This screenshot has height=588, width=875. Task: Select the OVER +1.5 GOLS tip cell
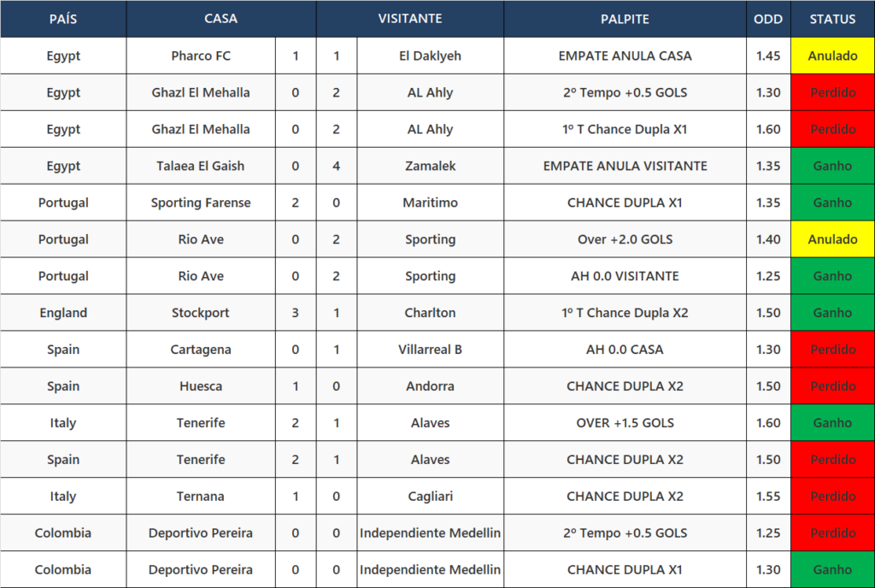(x=625, y=423)
